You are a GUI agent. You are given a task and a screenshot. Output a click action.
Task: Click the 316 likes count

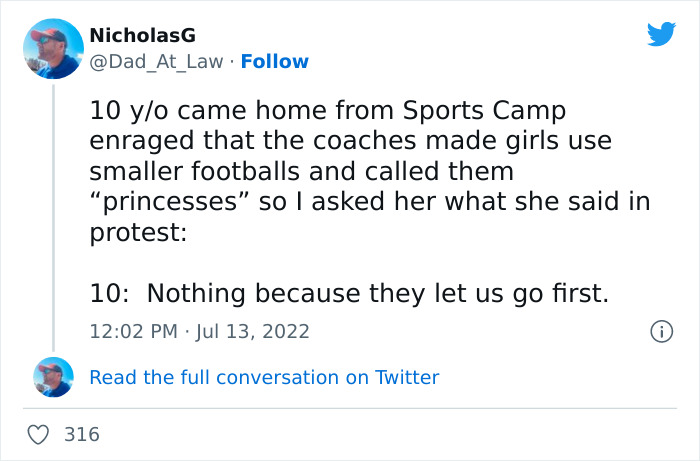82,434
